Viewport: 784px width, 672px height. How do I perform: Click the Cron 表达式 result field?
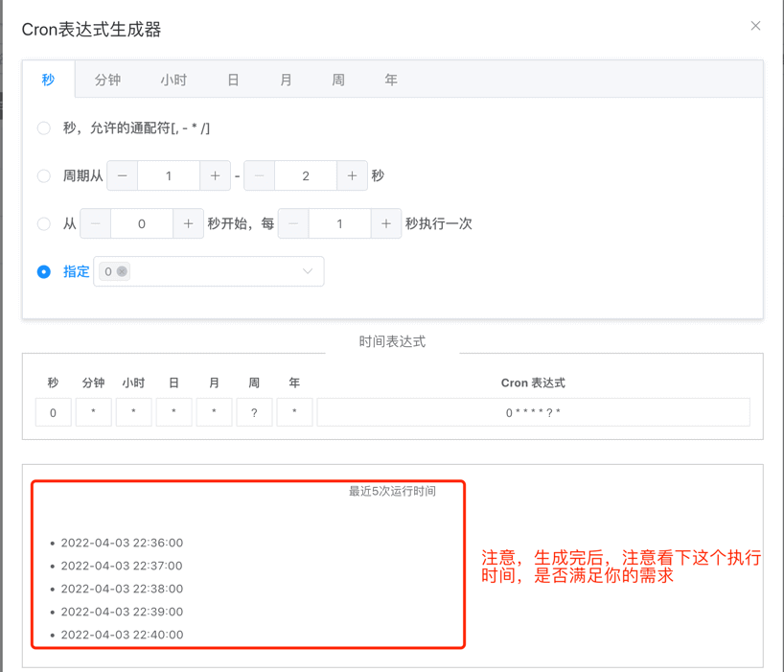tap(533, 413)
